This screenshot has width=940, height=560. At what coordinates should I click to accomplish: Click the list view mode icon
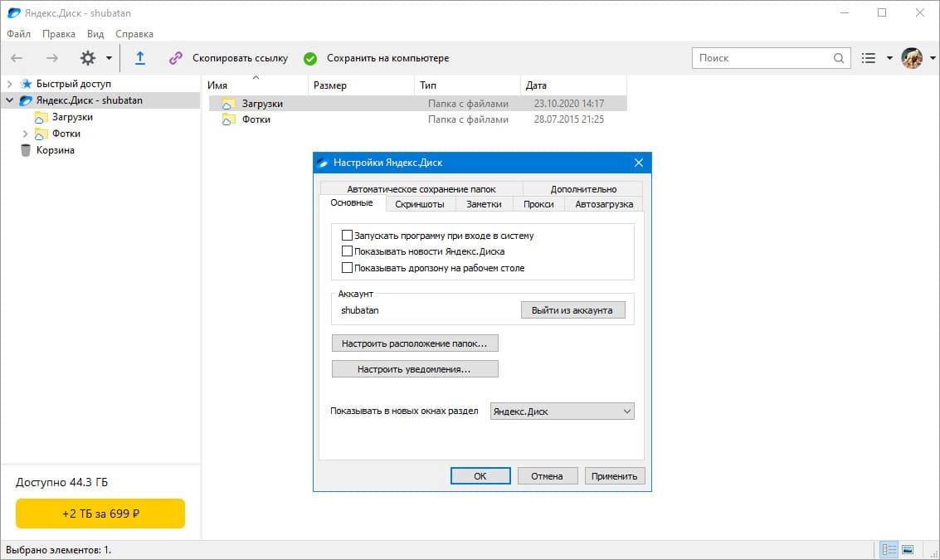point(869,58)
